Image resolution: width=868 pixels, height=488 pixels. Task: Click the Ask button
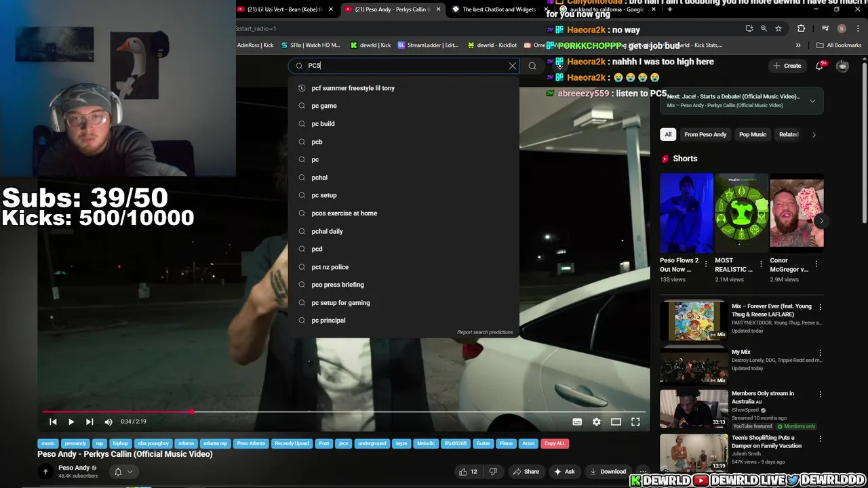pyautogui.click(x=564, y=472)
